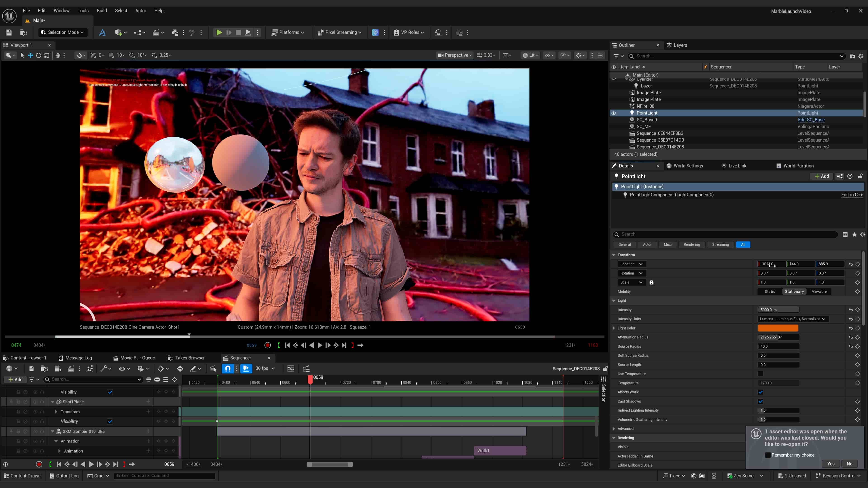The height and width of the screenshot is (488, 868).
Task: Set Mobility to Movable
Action: 819,291
